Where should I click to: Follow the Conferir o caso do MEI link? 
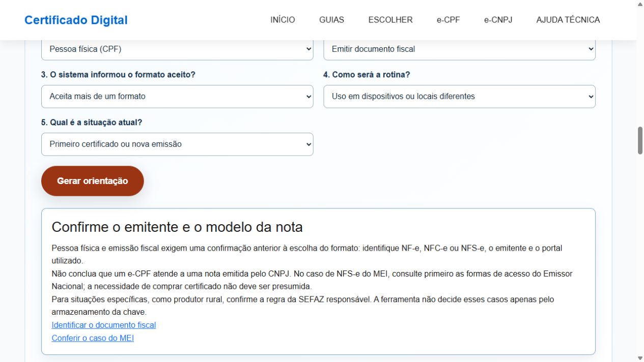[x=93, y=338]
